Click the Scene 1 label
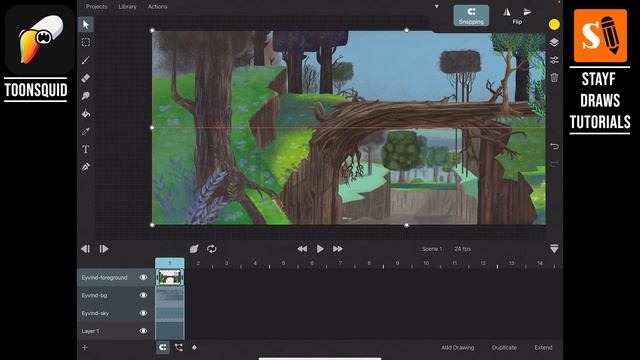 point(432,249)
